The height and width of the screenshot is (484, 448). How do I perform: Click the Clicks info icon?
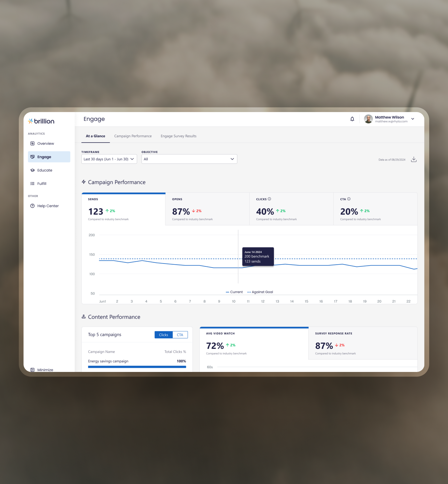pyautogui.click(x=269, y=199)
